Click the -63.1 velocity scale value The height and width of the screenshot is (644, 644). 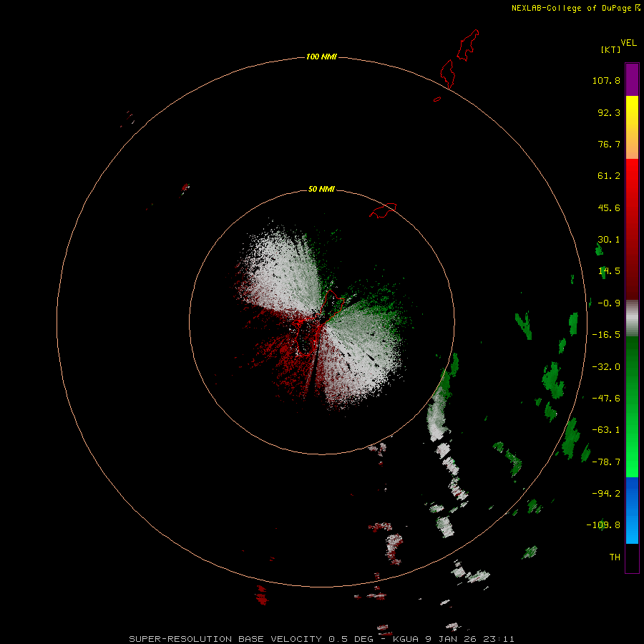click(606, 430)
